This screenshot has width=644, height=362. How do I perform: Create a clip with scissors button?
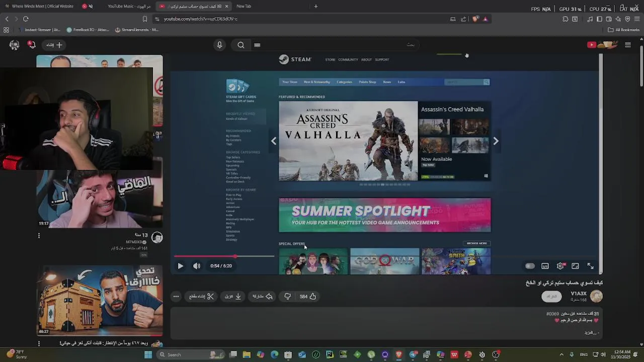(201, 297)
